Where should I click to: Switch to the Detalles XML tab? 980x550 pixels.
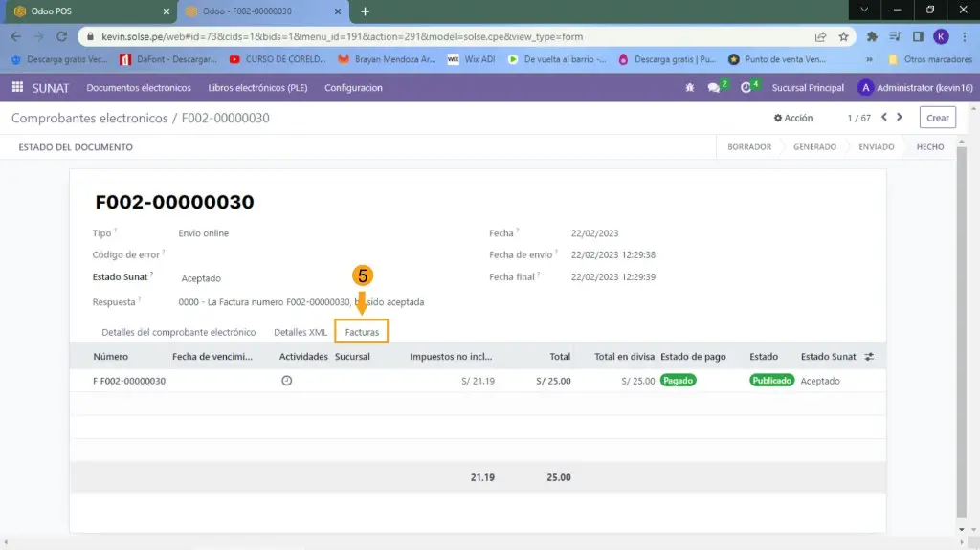pyautogui.click(x=301, y=332)
